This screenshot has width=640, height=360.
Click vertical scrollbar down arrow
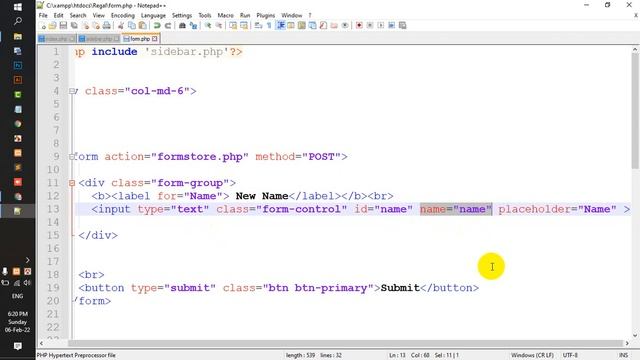click(x=635, y=336)
